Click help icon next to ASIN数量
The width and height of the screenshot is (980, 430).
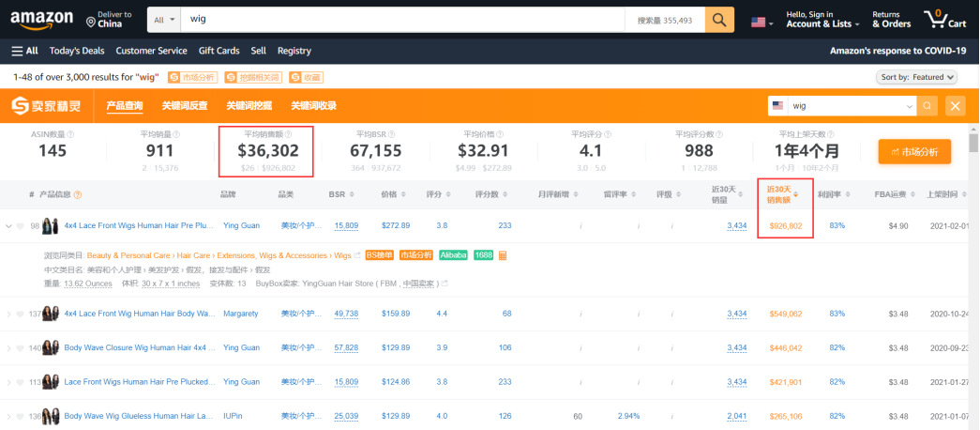tap(70, 134)
